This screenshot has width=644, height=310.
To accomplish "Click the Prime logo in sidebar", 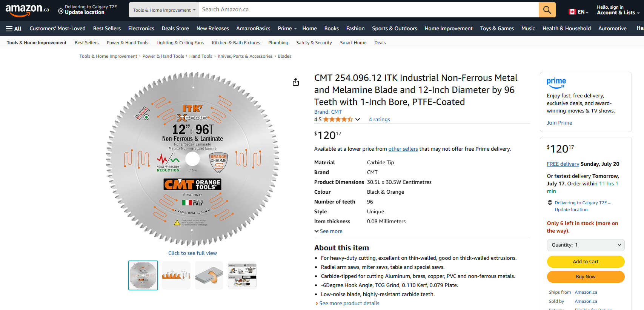I will 556,83.
